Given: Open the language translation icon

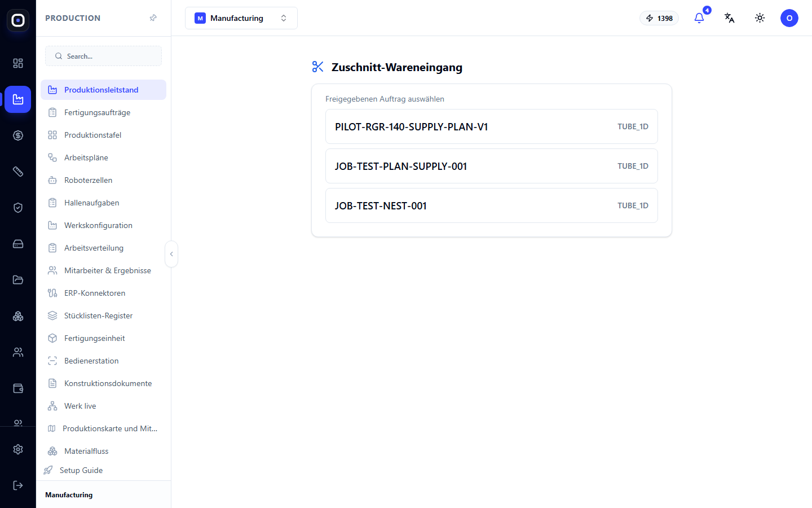Looking at the screenshot, I should (x=730, y=18).
